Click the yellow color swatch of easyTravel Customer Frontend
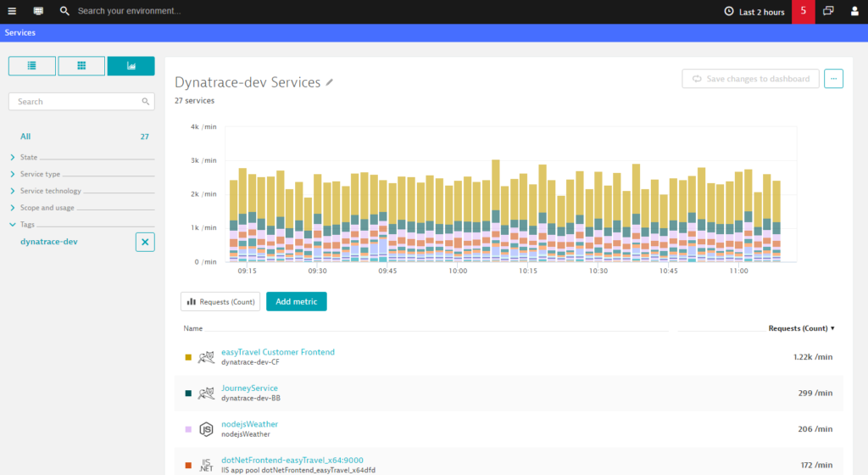The width and height of the screenshot is (868, 475). pos(188,358)
